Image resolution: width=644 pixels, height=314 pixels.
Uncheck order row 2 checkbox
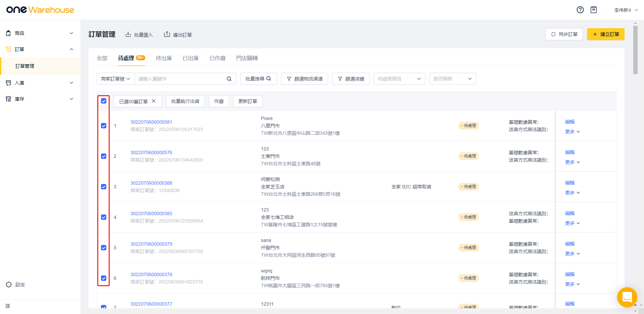click(x=104, y=156)
